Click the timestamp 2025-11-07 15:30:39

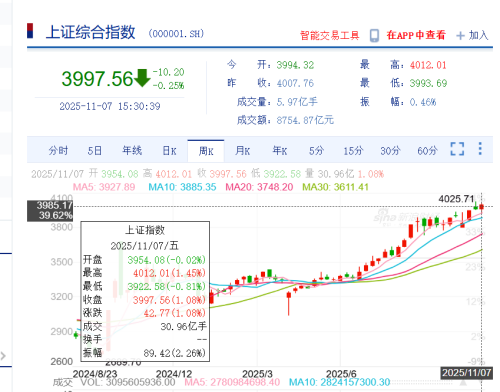point(110,106)
